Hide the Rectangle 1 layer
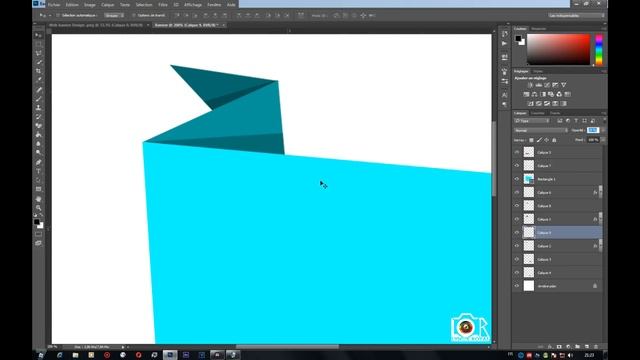This screenshot has width=640, height=360. tap(517, 179)
